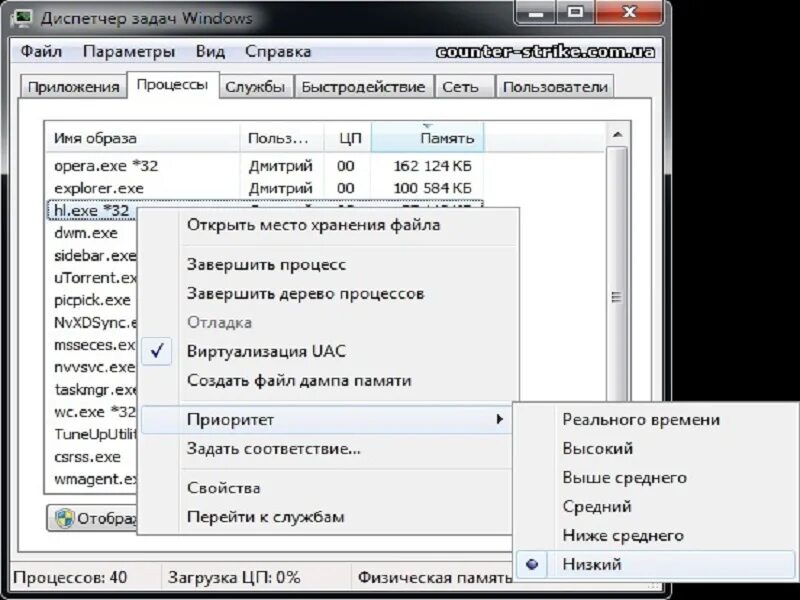Select the explorer.exe process row
The width and height of the screenshot is (800, 600).
coord(264,188)
